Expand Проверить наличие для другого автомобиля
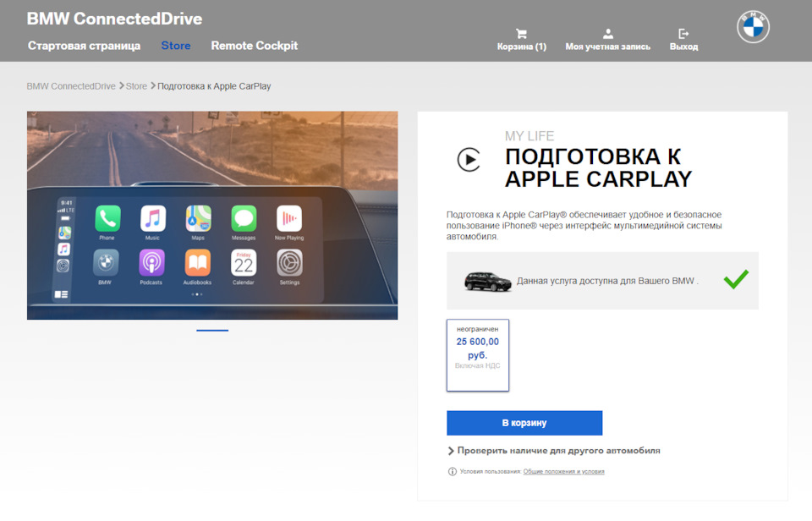The width and height of the screenshot is (812, 521). (553, 451)
